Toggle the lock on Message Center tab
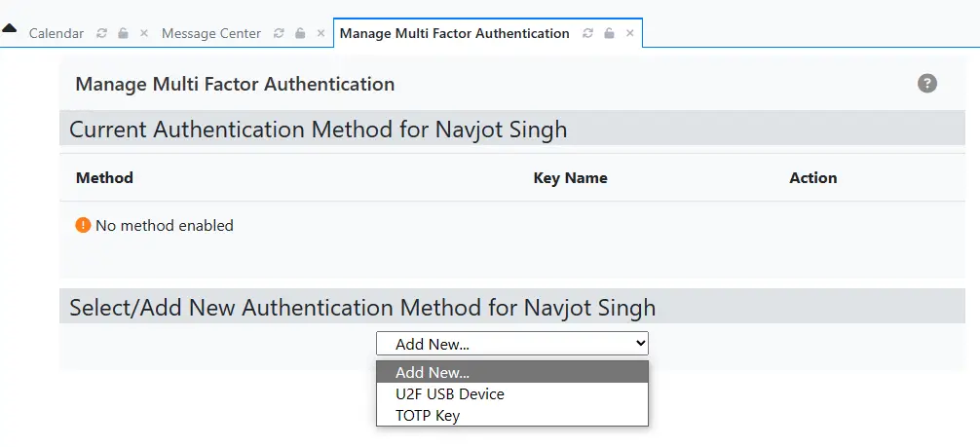The height and width of the screenshot is (447, 980). coord(300,33)
